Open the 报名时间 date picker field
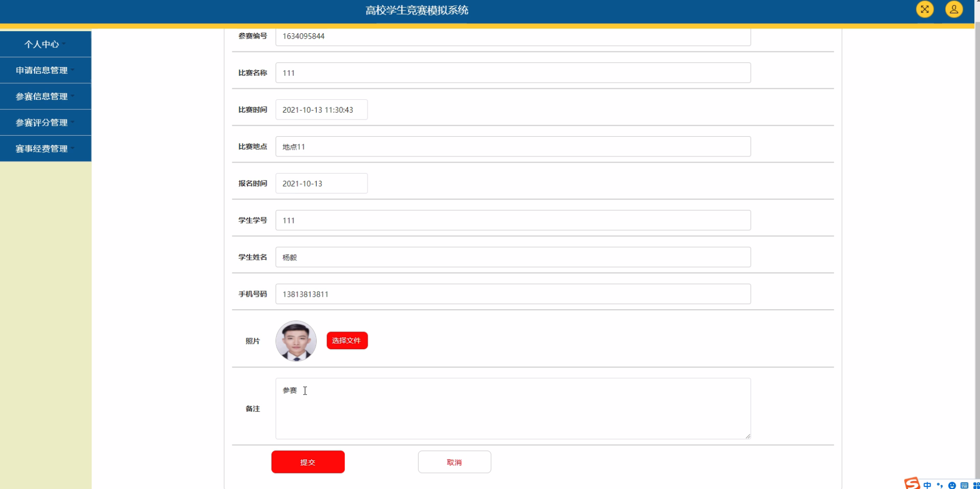Screen dimensions: 980x489 (321, 183)
